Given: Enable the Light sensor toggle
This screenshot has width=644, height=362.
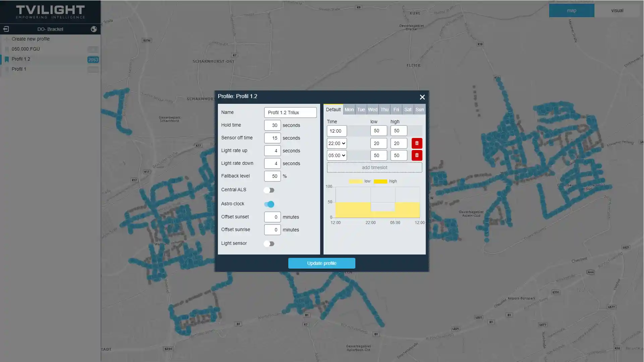Looking at the screenshot, I should click(x=269, y=244).
